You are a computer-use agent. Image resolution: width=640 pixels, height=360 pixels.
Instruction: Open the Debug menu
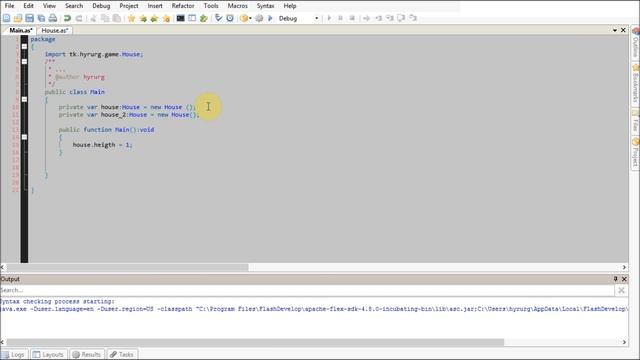[101, 6]
